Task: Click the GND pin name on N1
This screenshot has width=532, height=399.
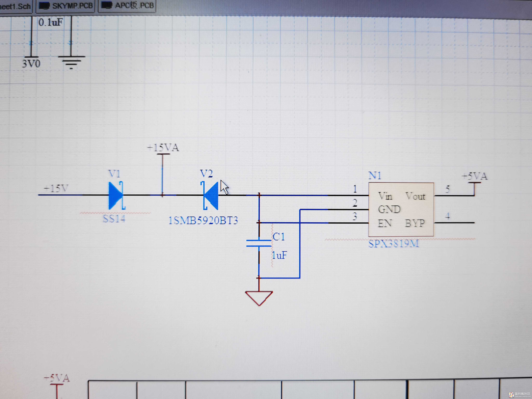Action: pos(389,209)
